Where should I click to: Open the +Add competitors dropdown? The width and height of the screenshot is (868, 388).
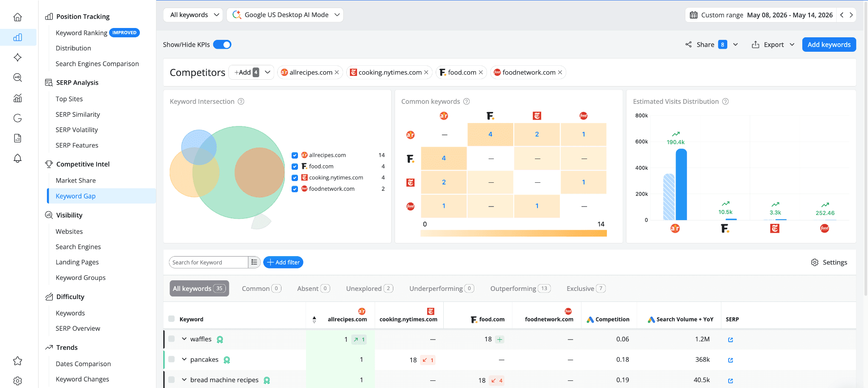[251, 73]
